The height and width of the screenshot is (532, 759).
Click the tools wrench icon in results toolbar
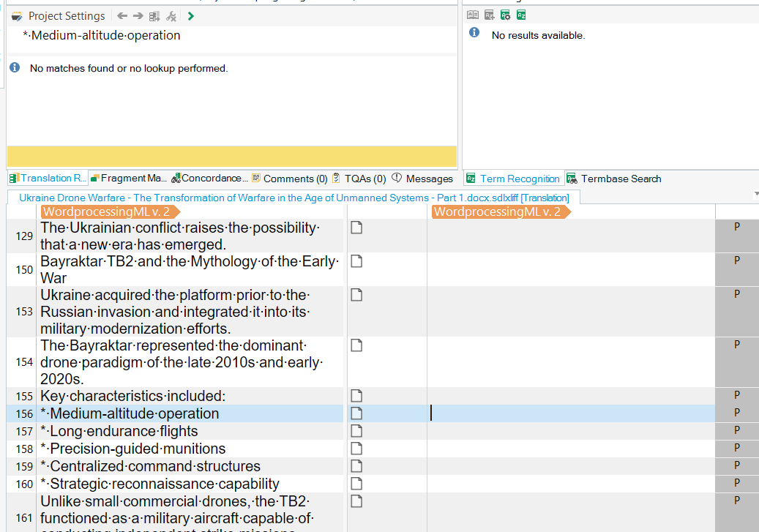click(x=171, y=16)
